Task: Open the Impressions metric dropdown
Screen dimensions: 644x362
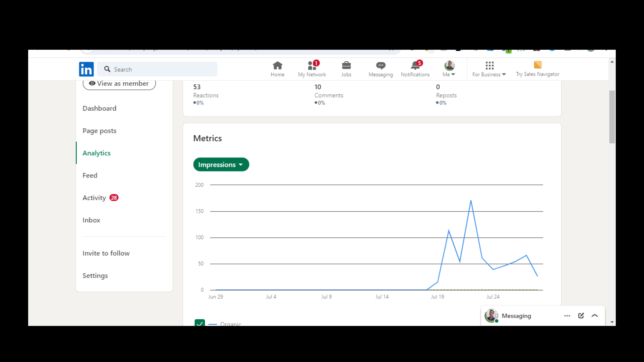Action: tap(221, 165)
